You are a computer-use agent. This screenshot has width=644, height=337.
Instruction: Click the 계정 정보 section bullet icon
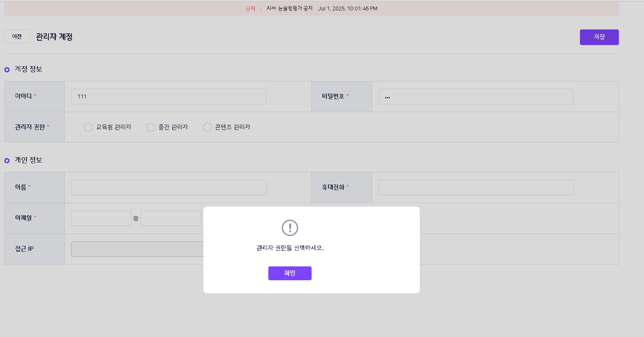(x=7, y=70)
